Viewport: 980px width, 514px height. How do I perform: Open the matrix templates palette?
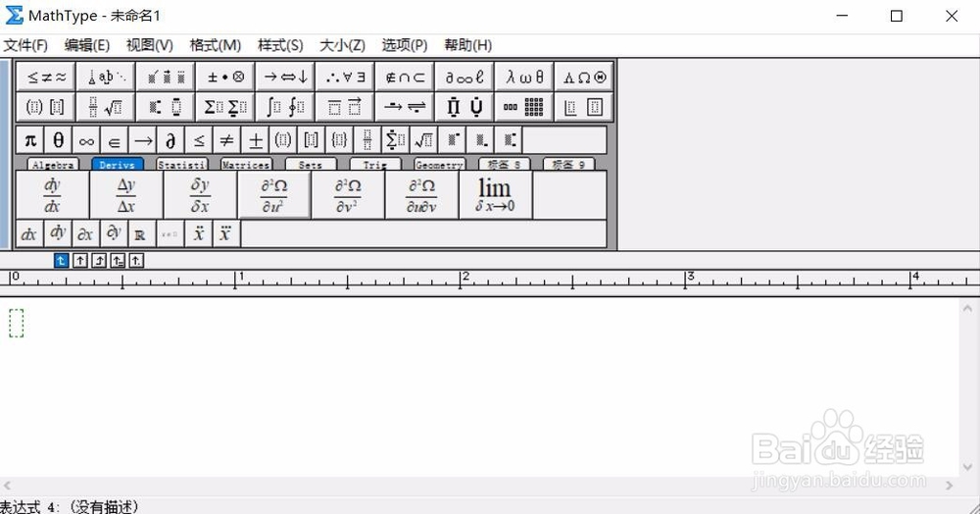tap(524, 107)
